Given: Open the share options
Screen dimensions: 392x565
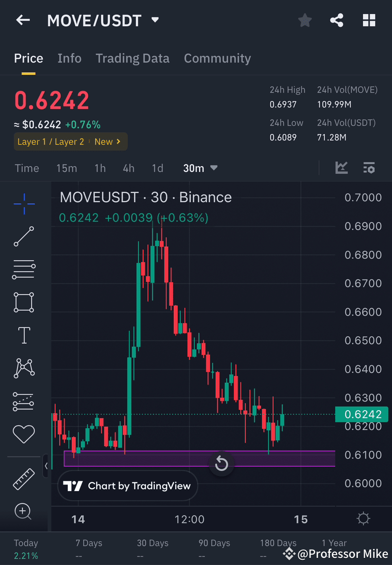Looking at the screenshot, I should pyautogui.click(x=337, y=20).
